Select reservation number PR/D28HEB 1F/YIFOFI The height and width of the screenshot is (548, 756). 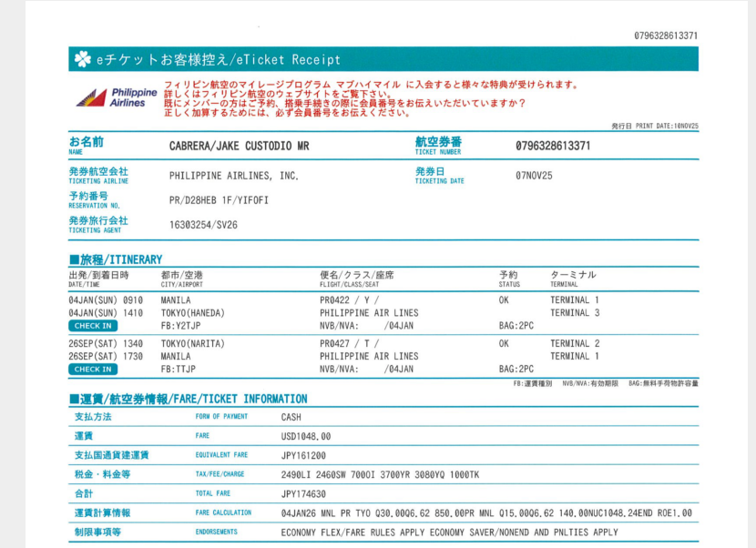(x=219, y=200)
